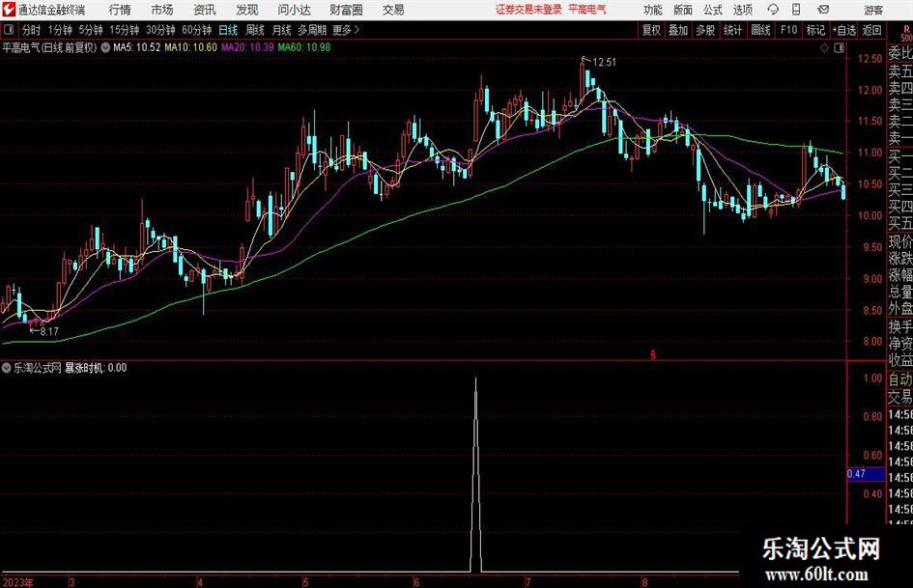Open the 行情 menu
Viewport: 913px width, 588px height.
[120, 10]
